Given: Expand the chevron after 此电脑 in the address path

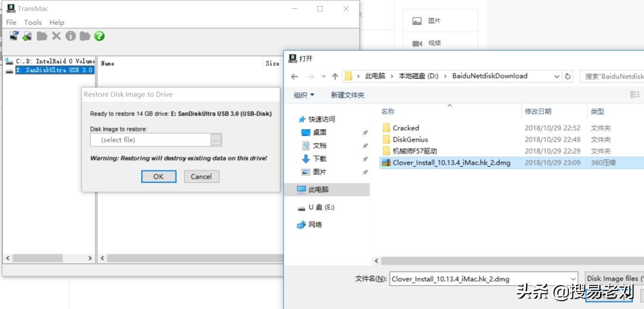Looking at the screenshot, I should (392, 76).
